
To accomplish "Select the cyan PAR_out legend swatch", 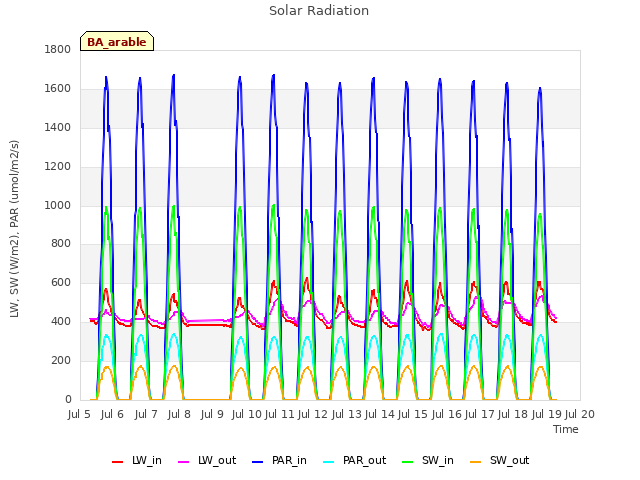I will click(329, 462).
